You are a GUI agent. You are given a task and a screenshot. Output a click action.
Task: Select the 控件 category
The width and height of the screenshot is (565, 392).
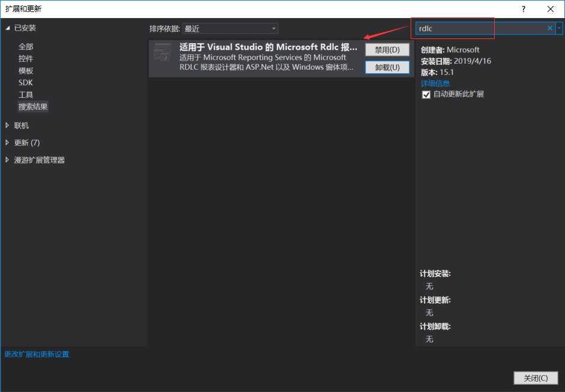[26, 59]
